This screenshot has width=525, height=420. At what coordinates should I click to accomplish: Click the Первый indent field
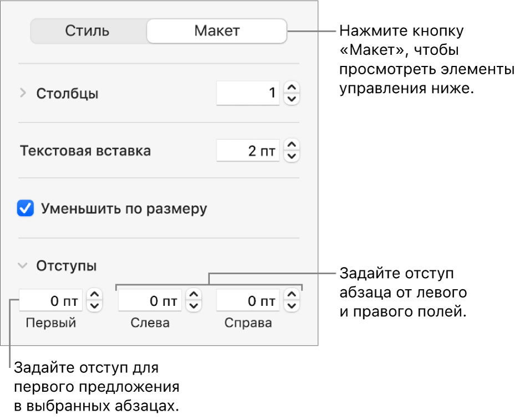pyautogui.click(x=51, y=301)
